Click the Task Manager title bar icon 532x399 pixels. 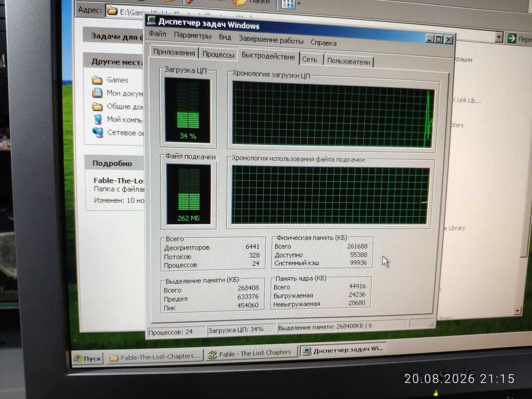pos(151,21)
